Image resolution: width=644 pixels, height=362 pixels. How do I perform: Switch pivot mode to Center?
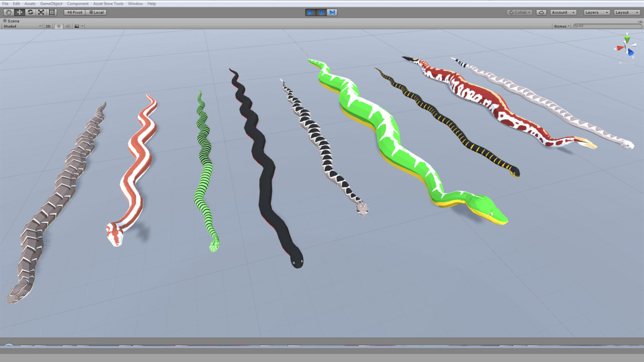pos(74,12)
